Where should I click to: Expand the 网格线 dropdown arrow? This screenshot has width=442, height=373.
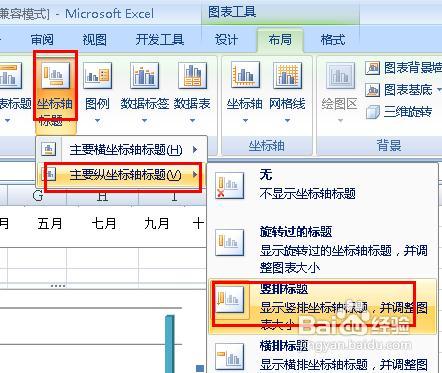click(x=287, y=120)
